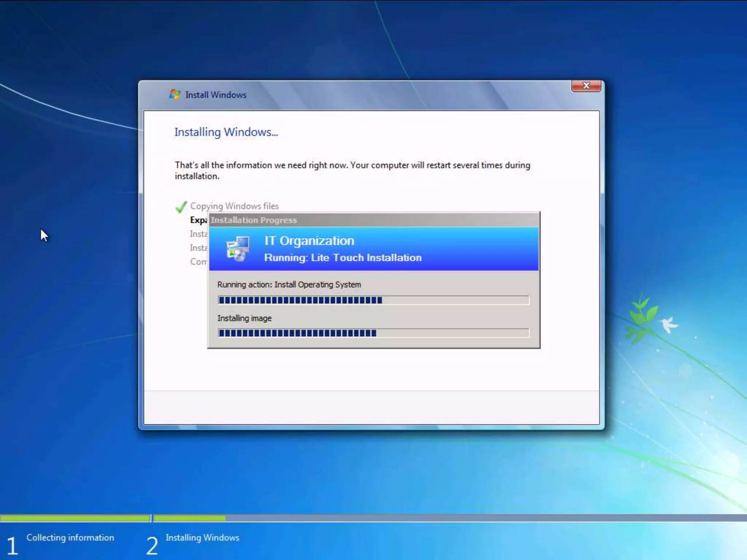747x560 pixels.
Task: Click the green checkmark next to Copying files
Action: (x=181, y=207)
